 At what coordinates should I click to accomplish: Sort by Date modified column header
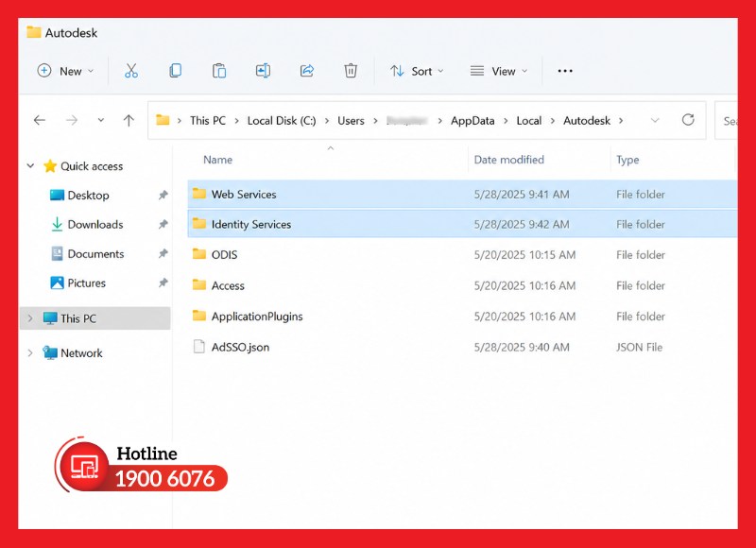(x=508, y=160)
